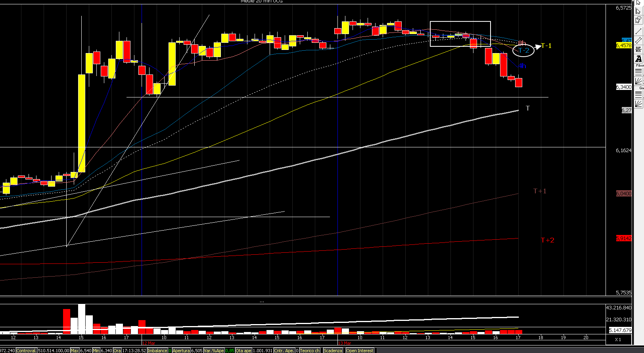644x353 pixels.
Task: Click the highlighted volume value 5.147.679
Action: click(620, 330)
